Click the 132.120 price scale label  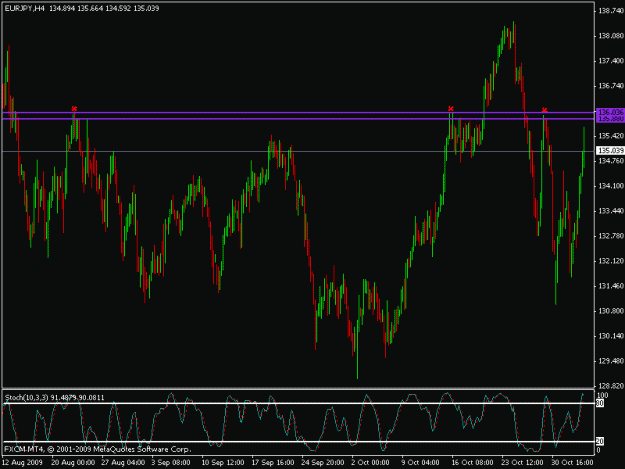coord(611,261)
